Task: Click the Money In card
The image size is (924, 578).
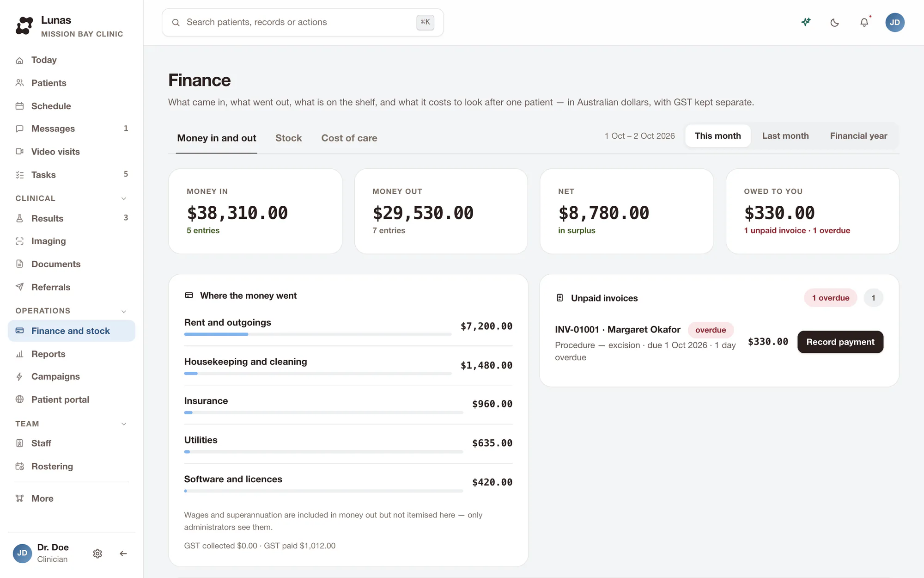Action: point(255,211)
